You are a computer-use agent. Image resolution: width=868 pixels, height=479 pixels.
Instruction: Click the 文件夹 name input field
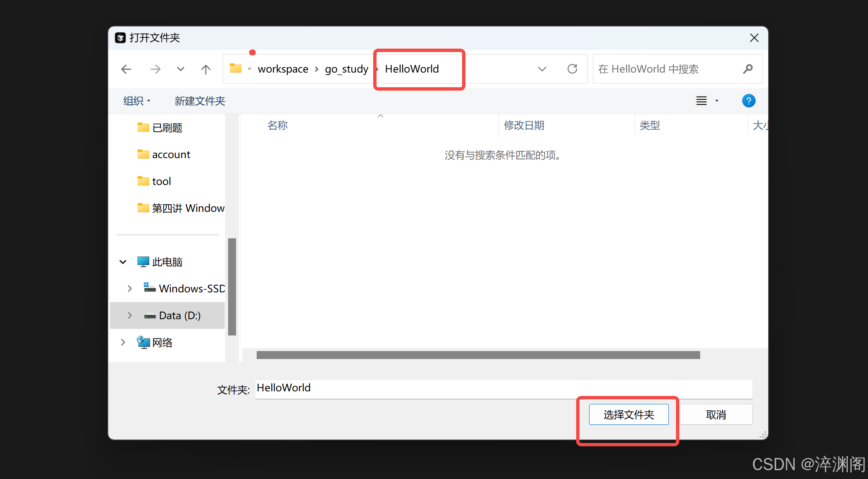click(x=503, y=388)
